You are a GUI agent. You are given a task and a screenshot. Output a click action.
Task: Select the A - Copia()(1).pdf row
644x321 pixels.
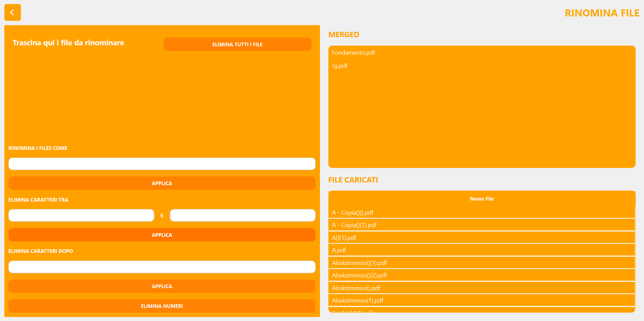[354, 225]
